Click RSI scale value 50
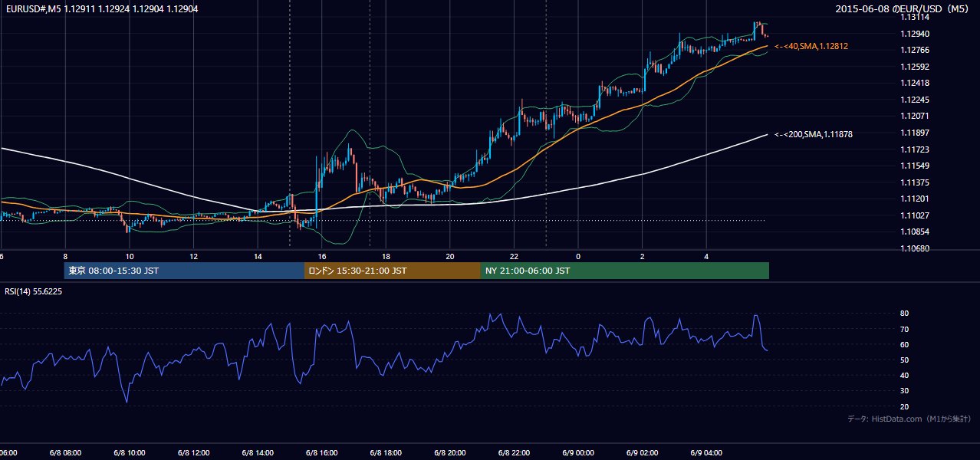Image resolution: width=980 pixels, height=460 pixels. tap(905, 360)
